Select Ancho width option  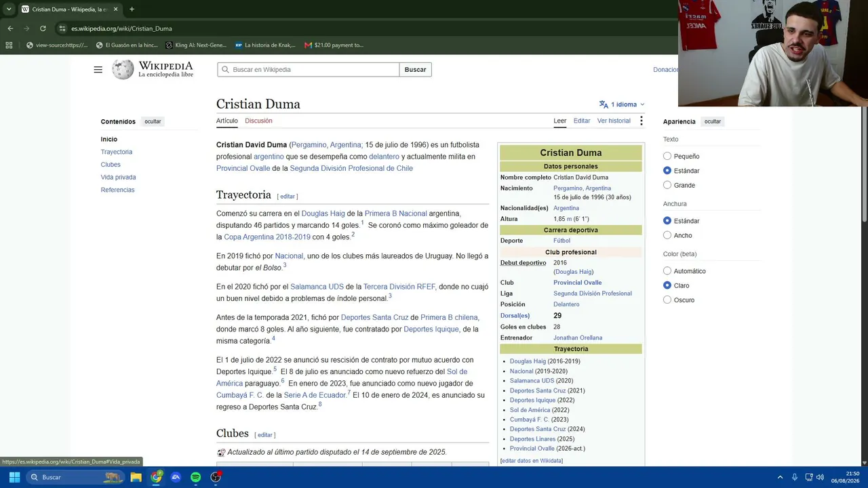click(667, 235)
